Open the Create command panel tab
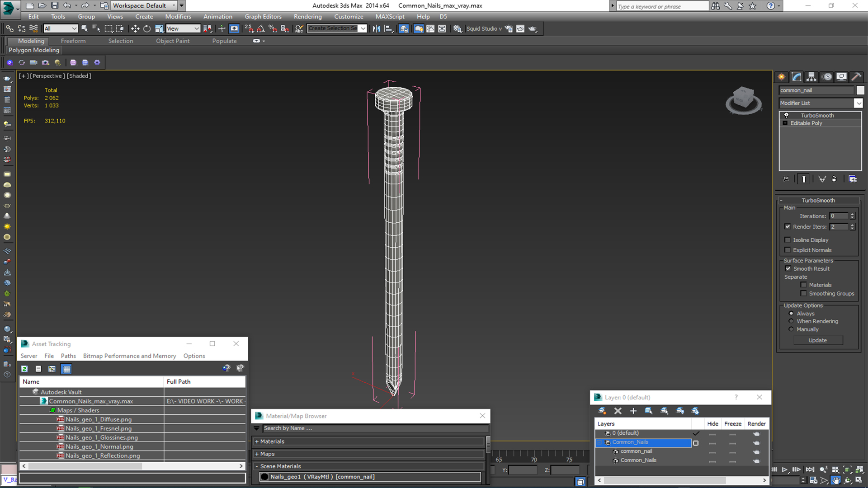The image size is (868, 488). pyautogui.click(x=782, y=77)
